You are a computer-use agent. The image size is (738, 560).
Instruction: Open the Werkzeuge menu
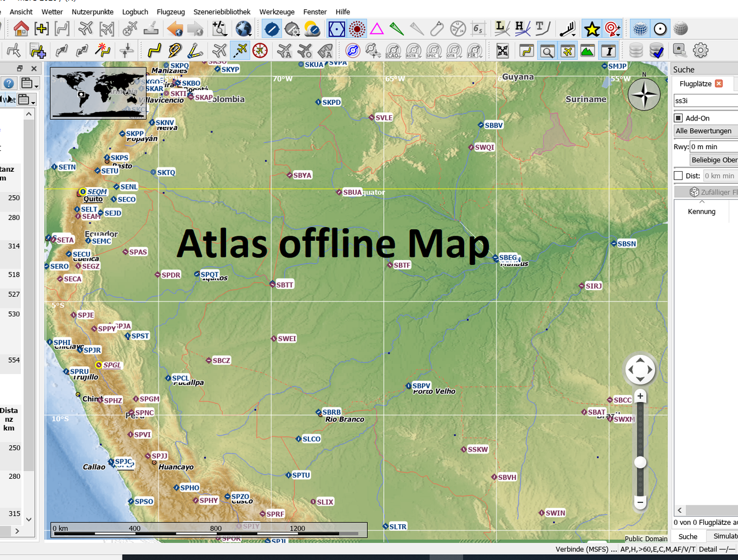click(277, 12)
